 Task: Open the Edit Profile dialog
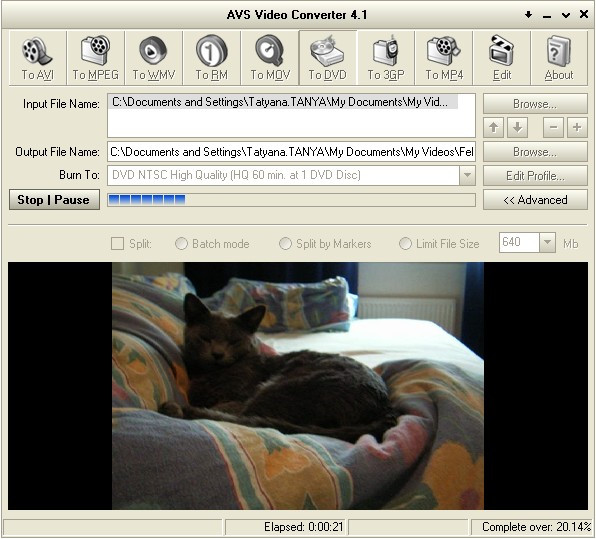[535, 176]
